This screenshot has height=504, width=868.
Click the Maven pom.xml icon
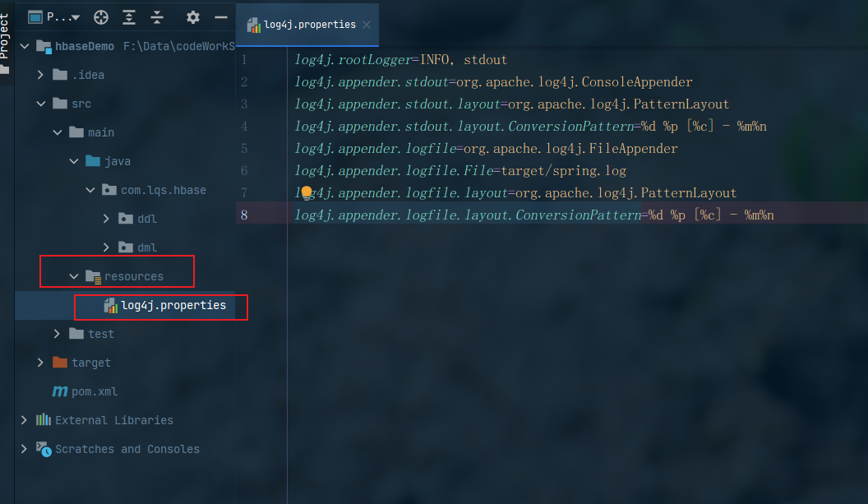click(60, 391)
